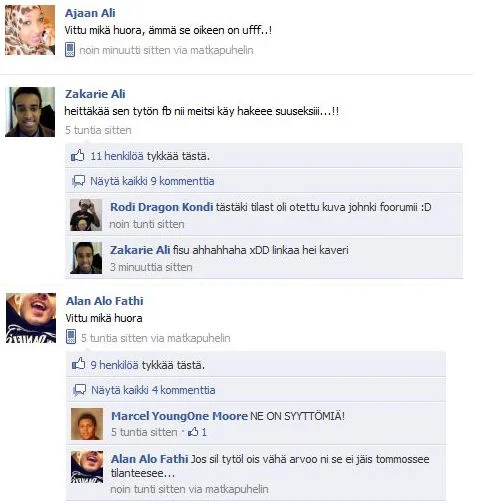Open the list of 11 henkilöä who liked

[x=117, y=156]
